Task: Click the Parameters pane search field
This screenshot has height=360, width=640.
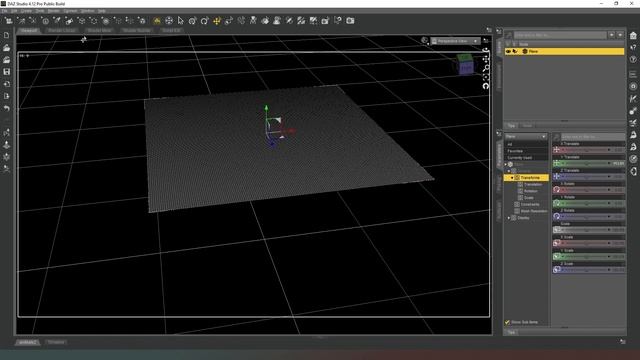Action: pyautogui.click(x=593, y=137)
